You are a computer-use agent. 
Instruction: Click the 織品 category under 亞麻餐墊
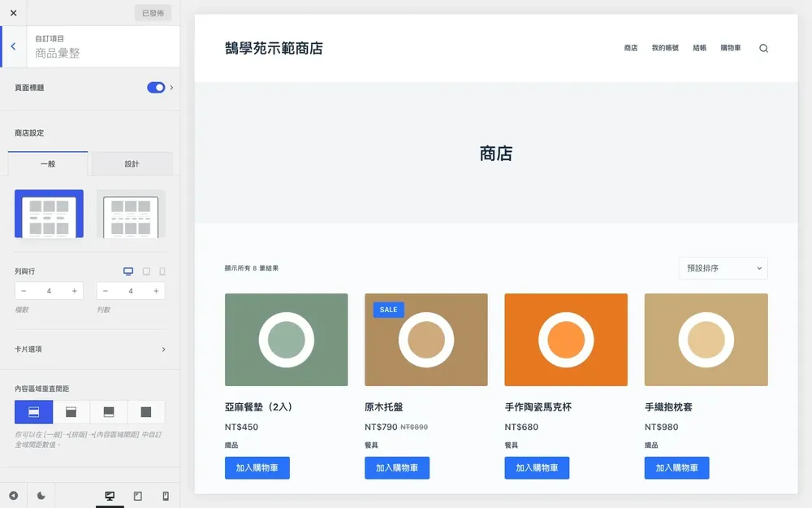coord(231,445)
